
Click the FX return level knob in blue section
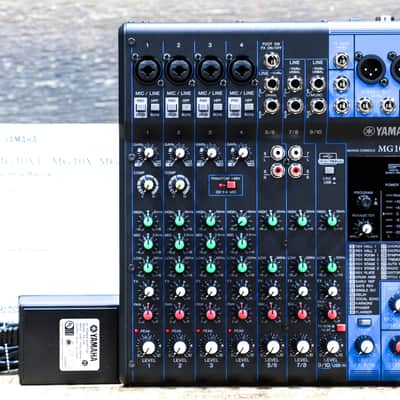366,346
